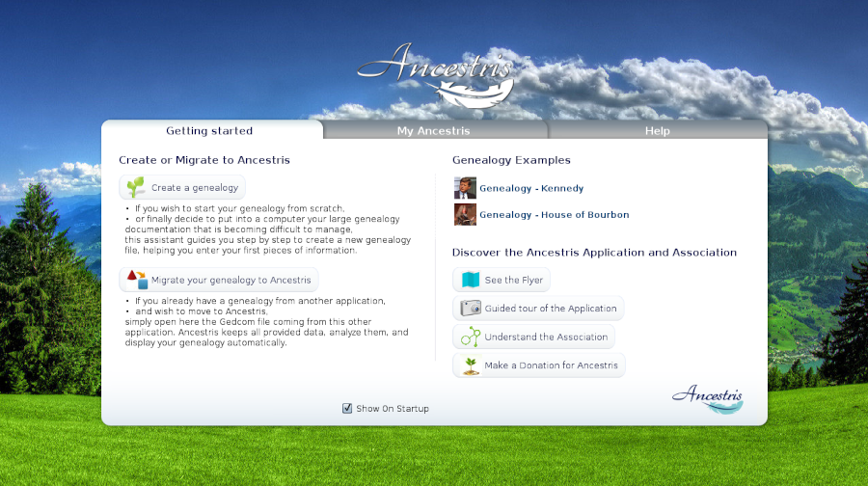The image size is (868, 486).
Task: Click the Kennedy portrait thumbnail
Action: (x=465, y=188)
